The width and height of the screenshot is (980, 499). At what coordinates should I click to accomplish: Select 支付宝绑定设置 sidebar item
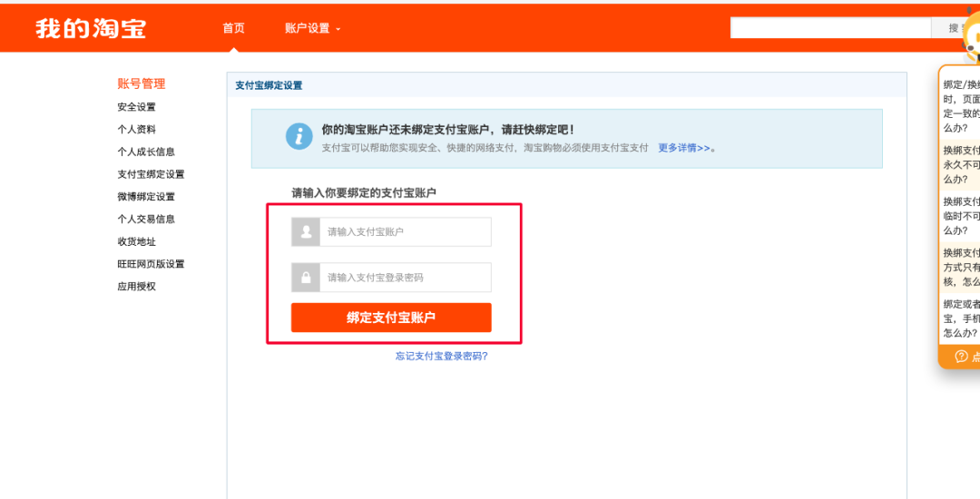tap(151, 174)
